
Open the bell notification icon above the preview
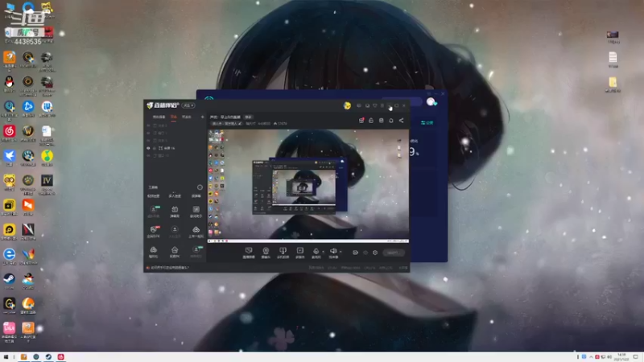(391, 120)
